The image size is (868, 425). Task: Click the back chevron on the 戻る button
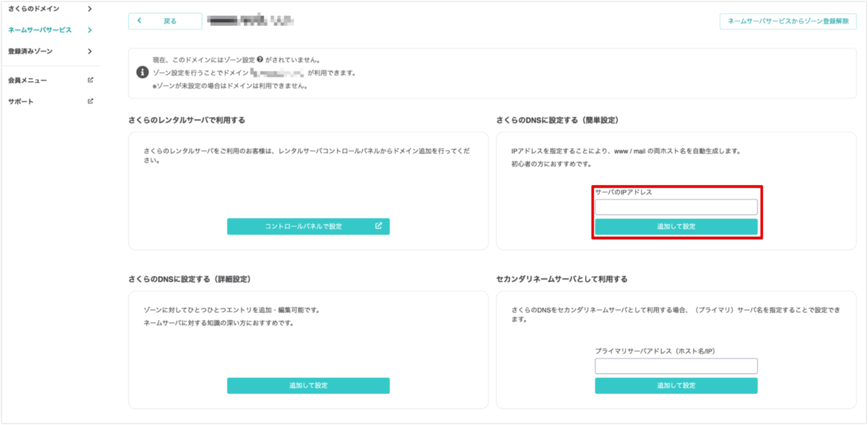[x=140, y=21]
